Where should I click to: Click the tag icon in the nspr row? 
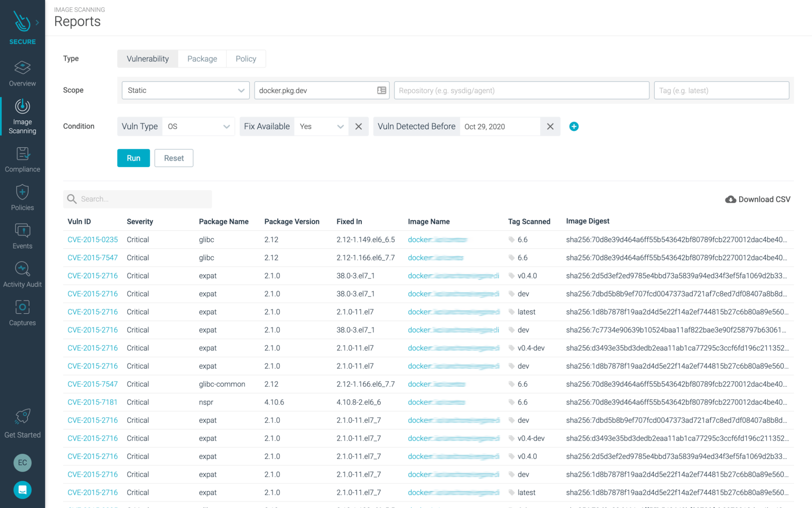point(512,402)
